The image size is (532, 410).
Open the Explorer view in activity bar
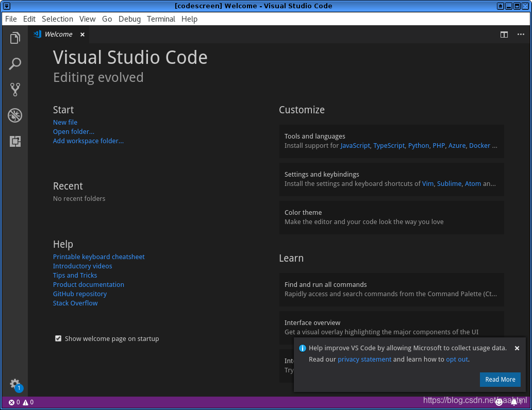point(15,38)
